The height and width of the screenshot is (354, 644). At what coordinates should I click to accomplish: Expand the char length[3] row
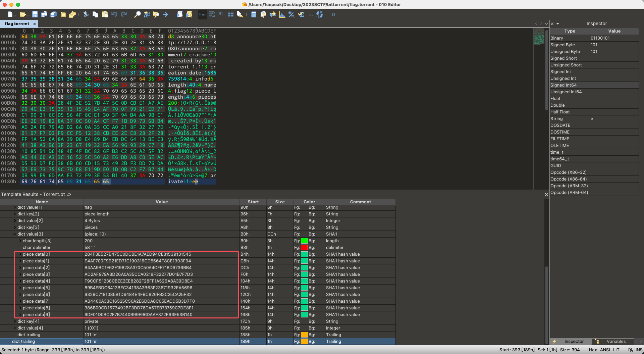click(x=20, y=241)
